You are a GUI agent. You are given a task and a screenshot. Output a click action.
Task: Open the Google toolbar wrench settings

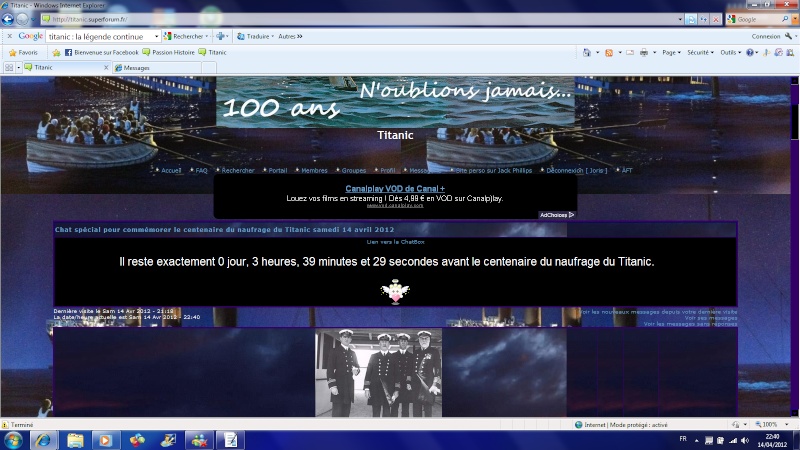point(788,36)
